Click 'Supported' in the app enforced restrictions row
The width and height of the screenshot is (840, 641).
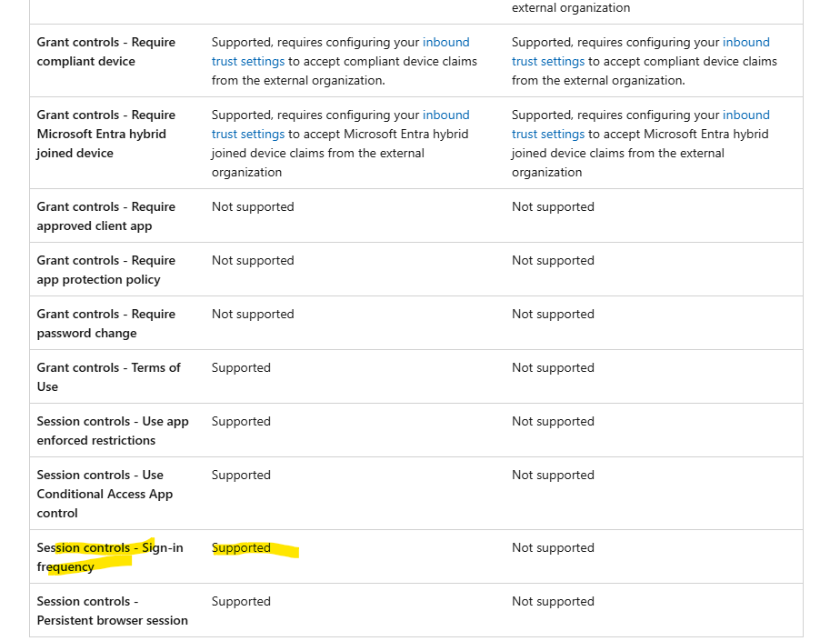click(x=241, y=421)
